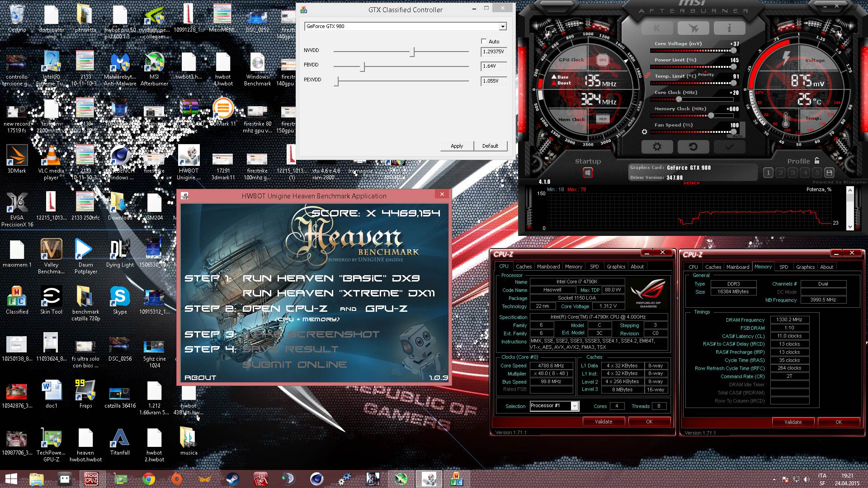
Task: Open ABOUT in HWBOT Heaven app
Action: click(x=200, y=378)
